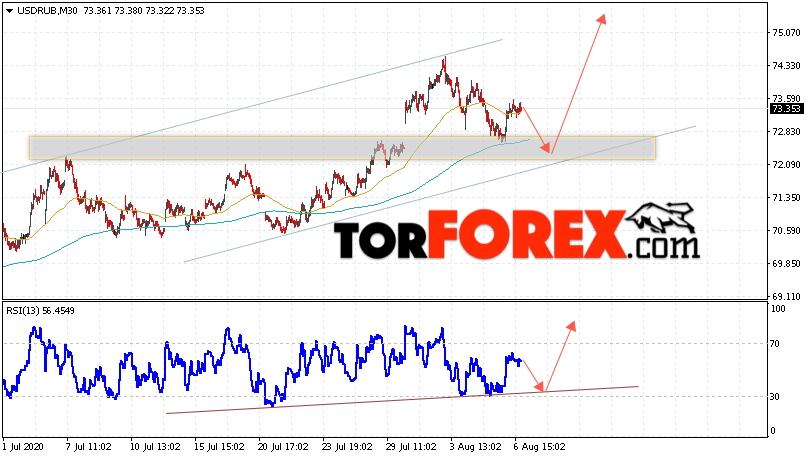Click the 69.110 price axis label
808x458 pixels.
point(786,296)
